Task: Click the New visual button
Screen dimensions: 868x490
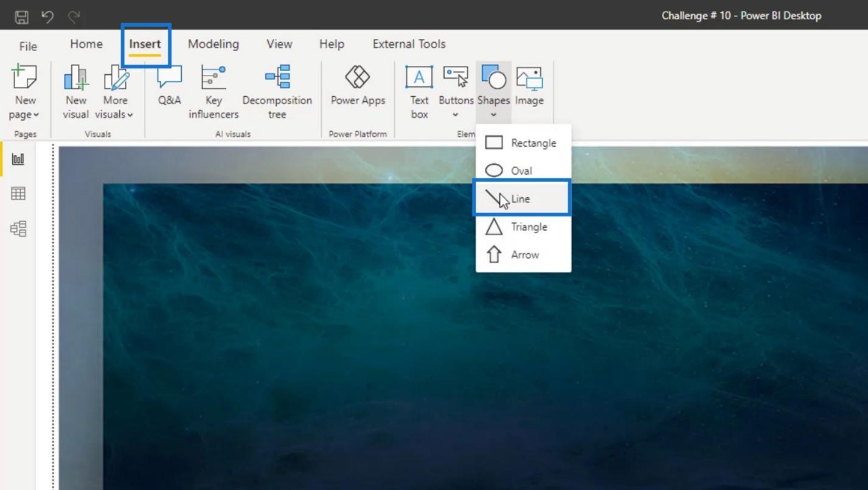Action: click(x=76, y=93)
